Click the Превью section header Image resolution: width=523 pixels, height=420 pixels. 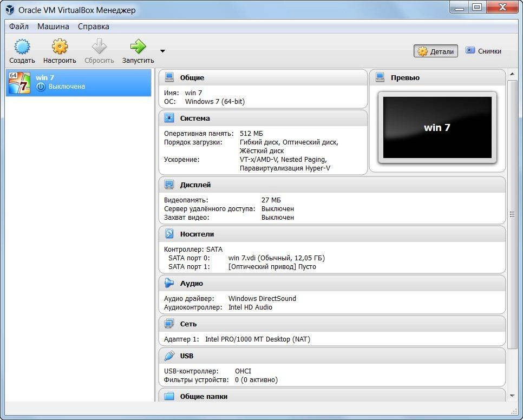(x=406, y=77)
